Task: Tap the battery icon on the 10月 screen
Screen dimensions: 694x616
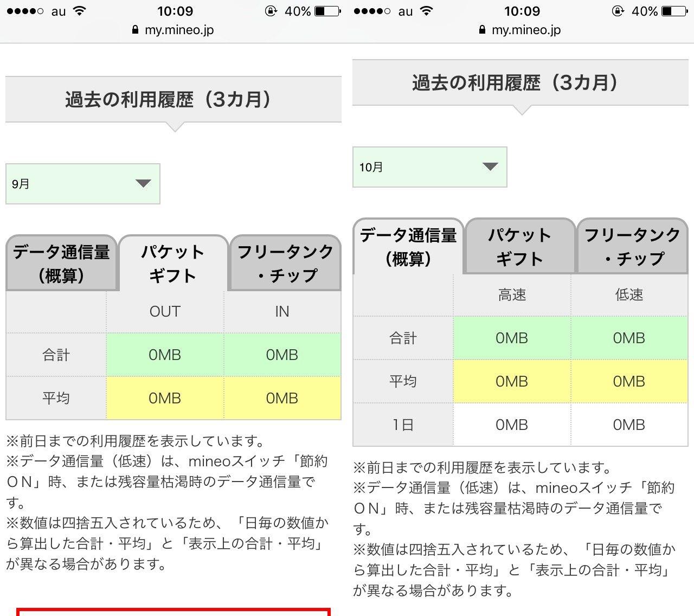Action: tap(674, 11)
